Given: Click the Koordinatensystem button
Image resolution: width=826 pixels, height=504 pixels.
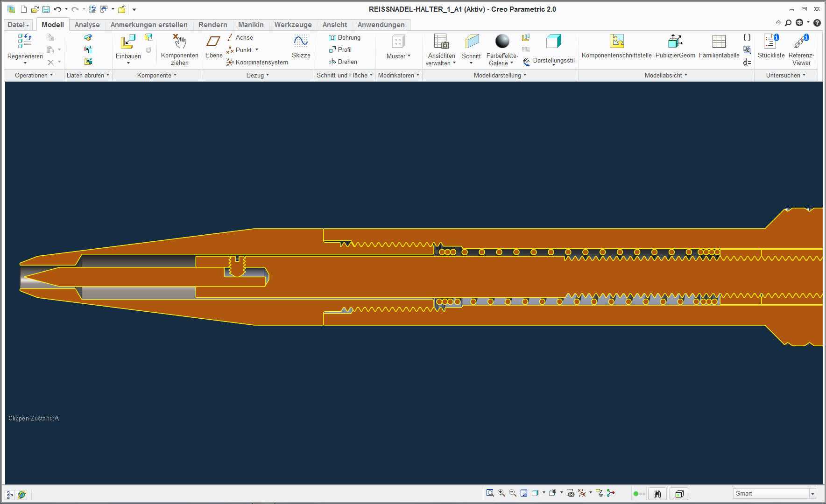Looking at the screenshot, I should point(257,62).
